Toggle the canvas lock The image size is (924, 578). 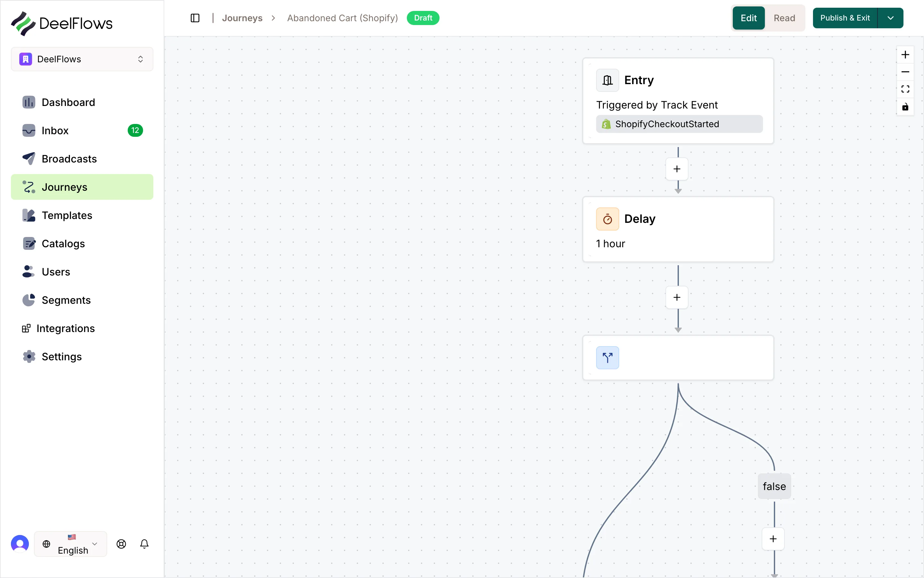click(905, 107)
